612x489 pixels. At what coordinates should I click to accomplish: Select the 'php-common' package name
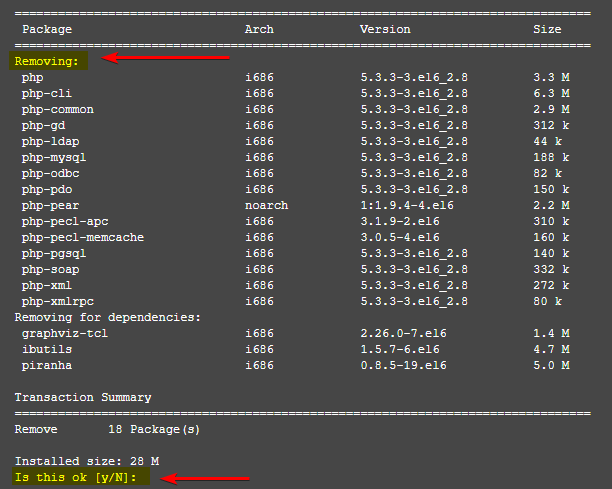pos(58,110)
